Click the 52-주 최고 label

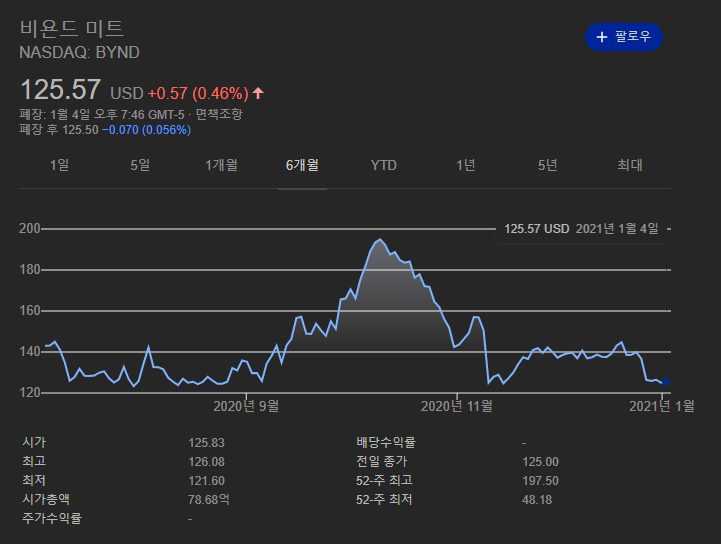[384, 481]
